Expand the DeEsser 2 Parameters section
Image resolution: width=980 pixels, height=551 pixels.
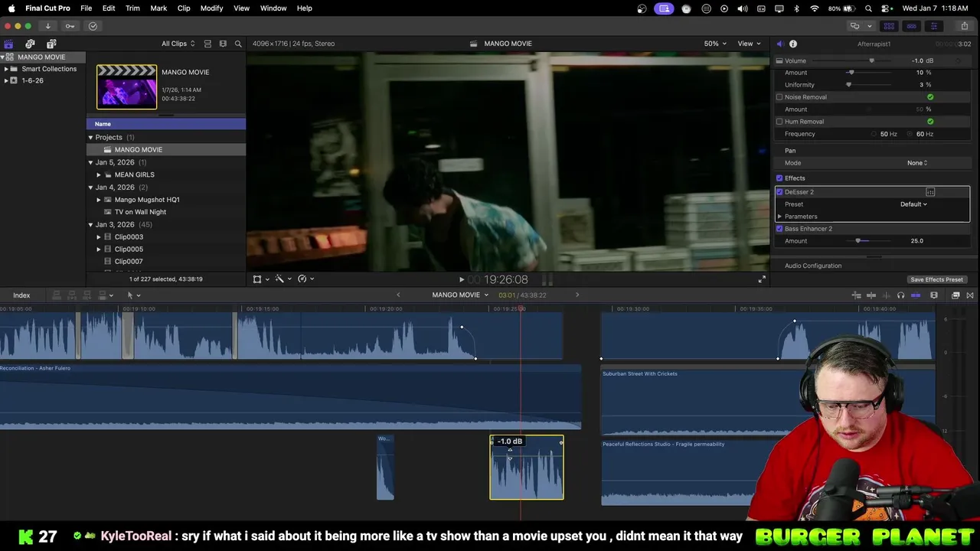pyautogui.click(x=779, y=217)
